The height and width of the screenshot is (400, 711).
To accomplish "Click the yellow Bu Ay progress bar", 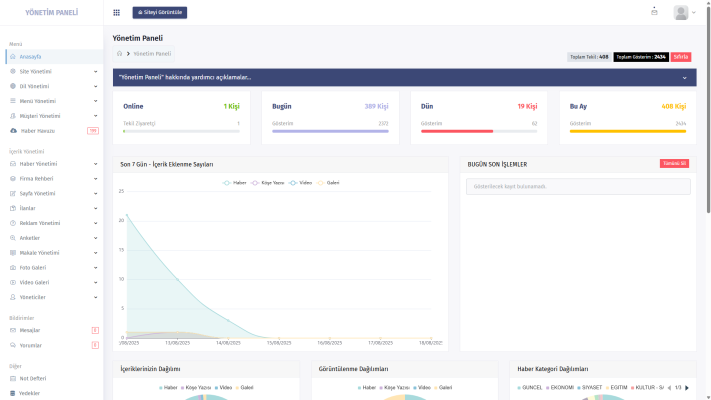I will pos(627,131).
